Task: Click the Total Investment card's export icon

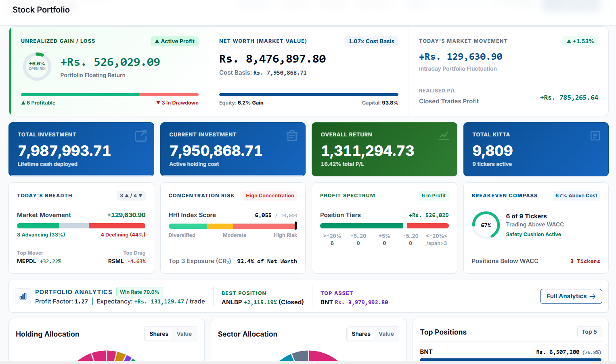Action: (141, 136)
